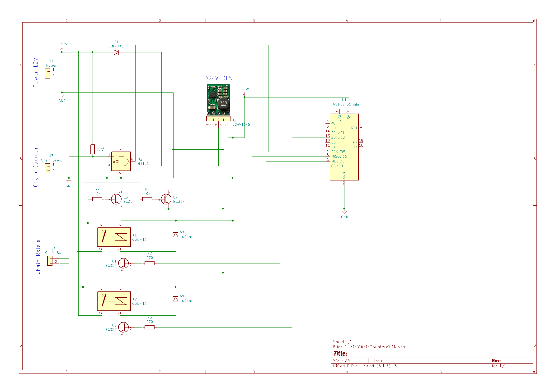Select the Q2 BC337 transistor symbol

[123, 327]
